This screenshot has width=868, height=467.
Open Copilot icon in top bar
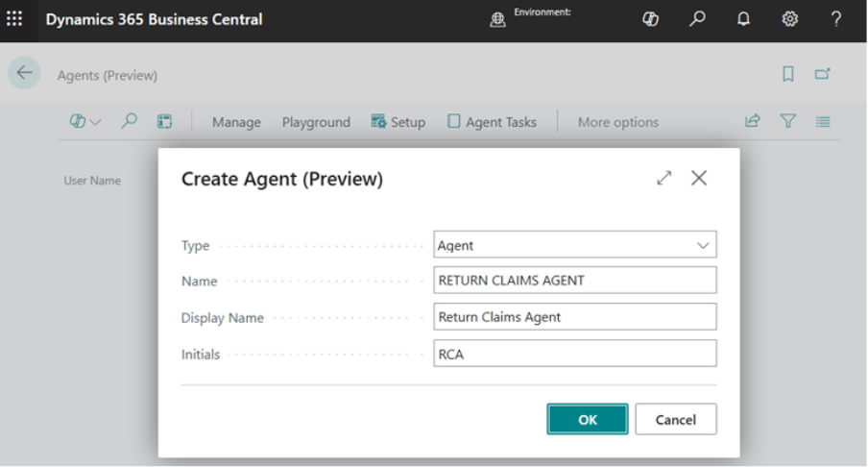[650, 19]
